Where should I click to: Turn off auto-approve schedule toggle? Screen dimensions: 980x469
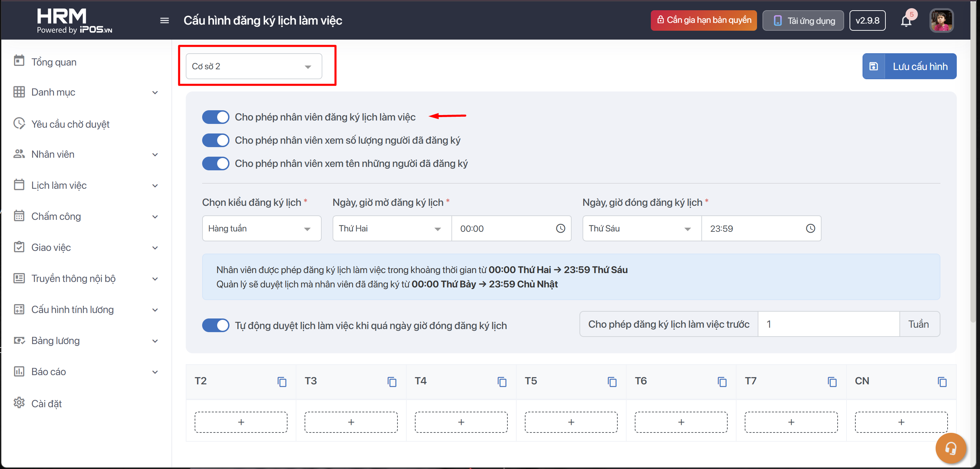point(215,325)
